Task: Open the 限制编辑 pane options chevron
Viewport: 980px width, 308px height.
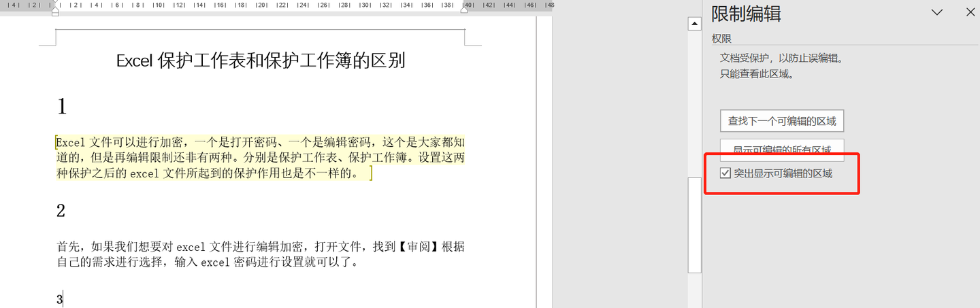Action: pyautogui.click(x=937, y=12)
